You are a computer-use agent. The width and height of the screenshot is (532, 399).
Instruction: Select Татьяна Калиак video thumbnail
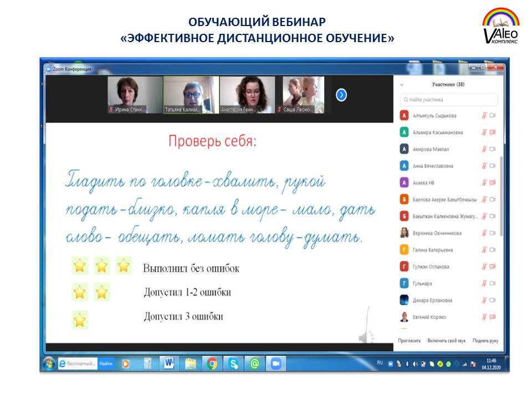pyautogui.click(x=191, y=95)
